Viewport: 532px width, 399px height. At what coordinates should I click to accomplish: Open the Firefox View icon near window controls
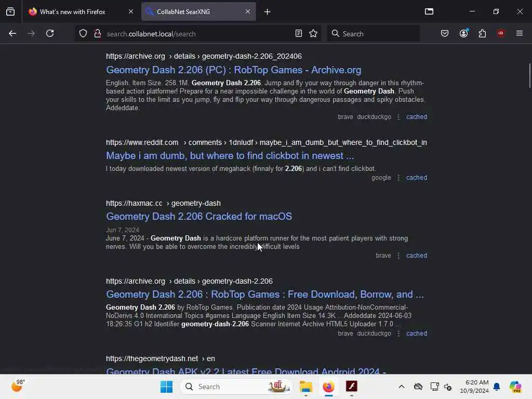point(429,11)
